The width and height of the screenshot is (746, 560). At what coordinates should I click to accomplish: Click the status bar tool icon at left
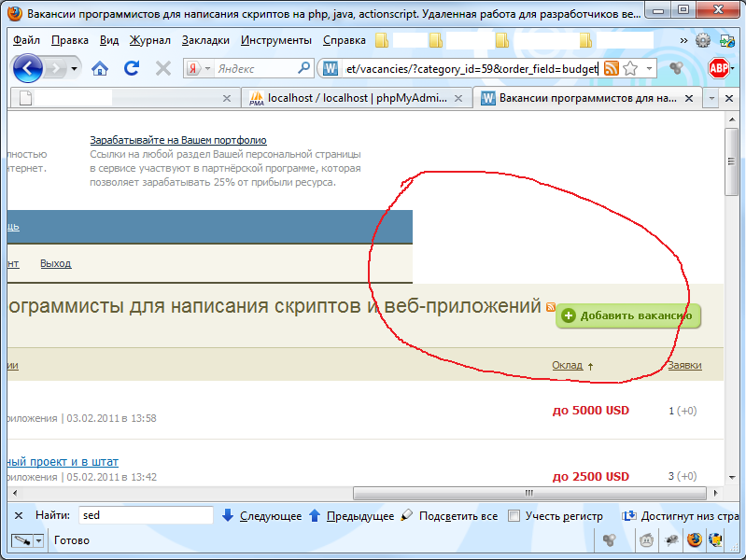coord(22,540)
